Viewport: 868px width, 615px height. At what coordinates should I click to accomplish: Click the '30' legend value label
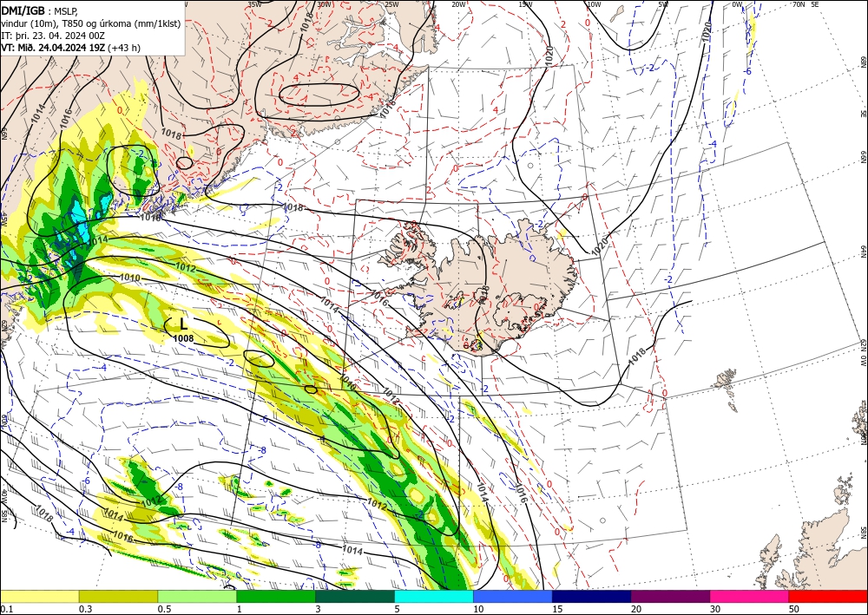(x=715, y=609)
